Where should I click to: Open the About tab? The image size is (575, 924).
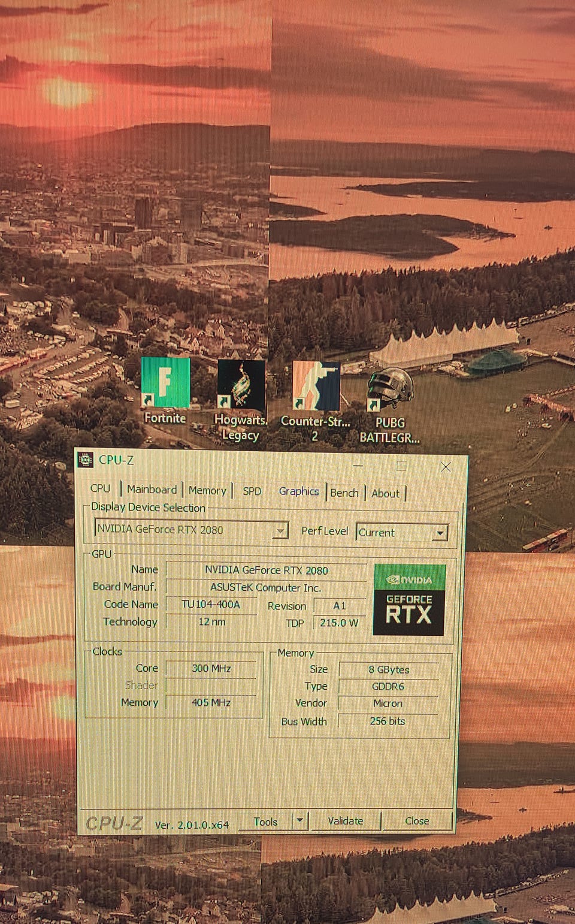pyautogui.click(x=385, y=493)
